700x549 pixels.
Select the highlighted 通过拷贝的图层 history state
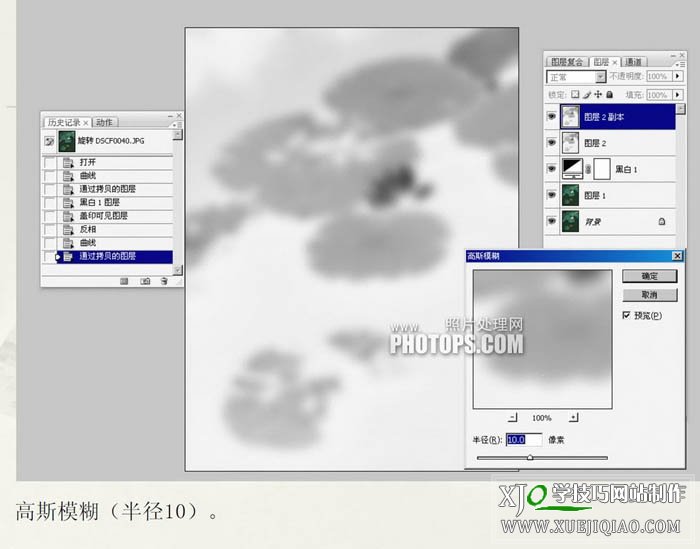[x=114, y=256]
